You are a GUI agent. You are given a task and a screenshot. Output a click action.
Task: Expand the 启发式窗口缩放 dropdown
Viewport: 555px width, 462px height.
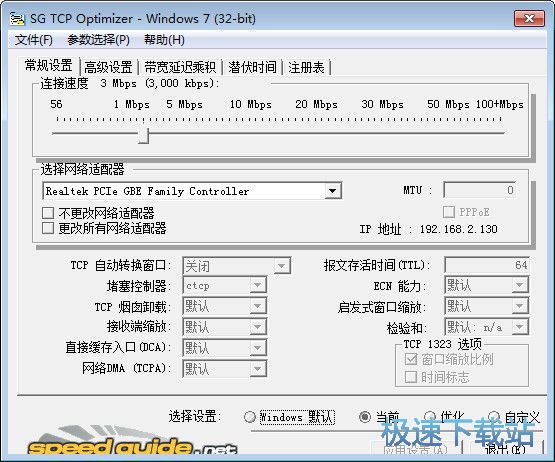[x=520, y=306]
